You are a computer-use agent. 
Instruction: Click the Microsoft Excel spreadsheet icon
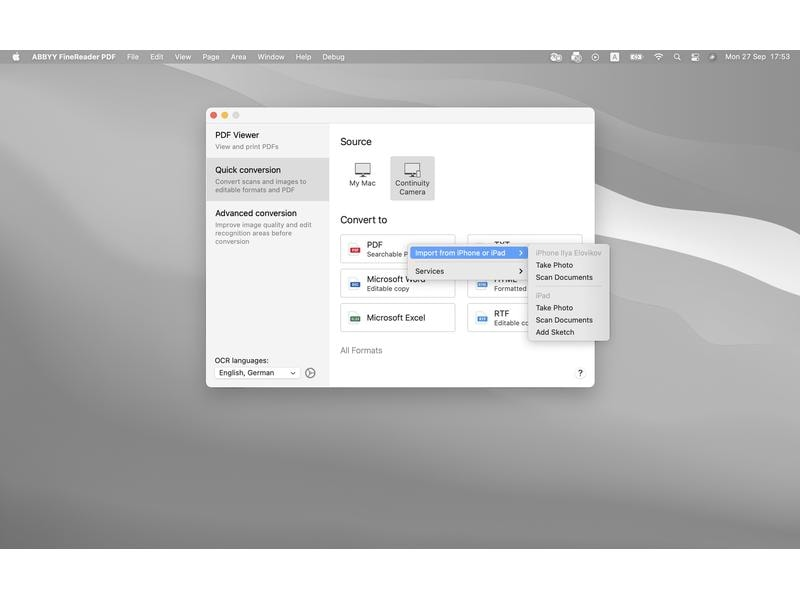(x=355, y=318)
